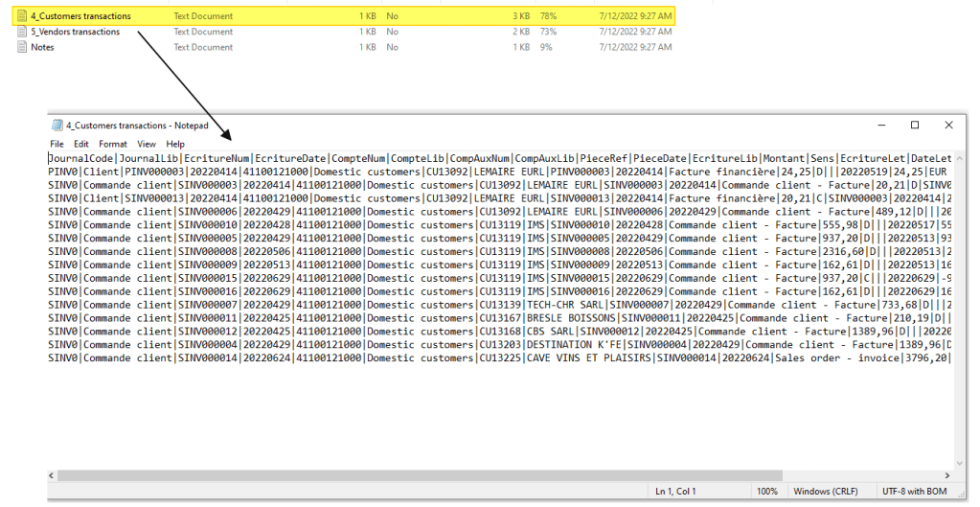Click the 100% zoom level in status bar

point(767,492)
